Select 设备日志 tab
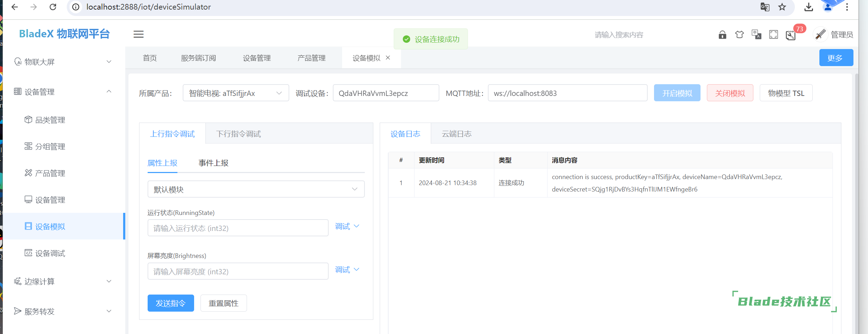868x334 pixels. 405,134
